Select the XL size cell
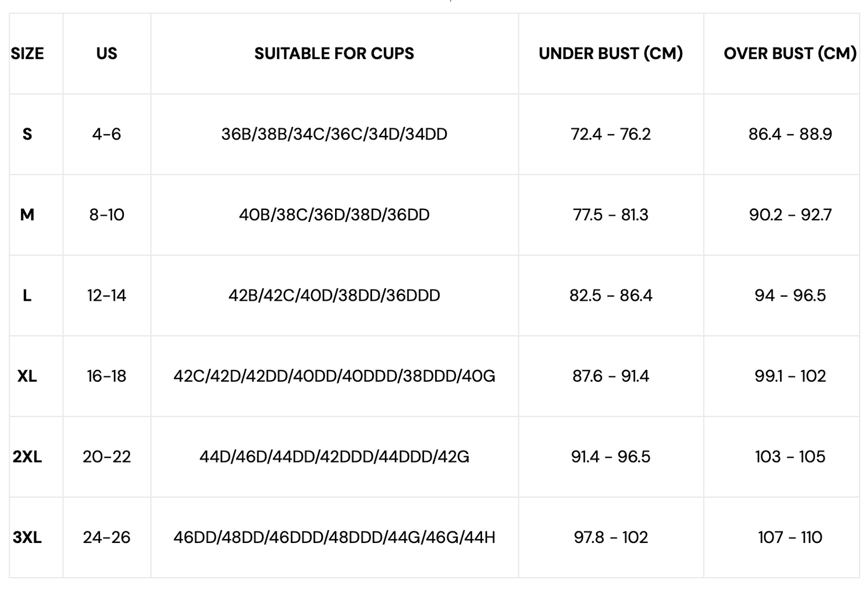The height and width of the screenshot is (591, 868). click(27, 376)
